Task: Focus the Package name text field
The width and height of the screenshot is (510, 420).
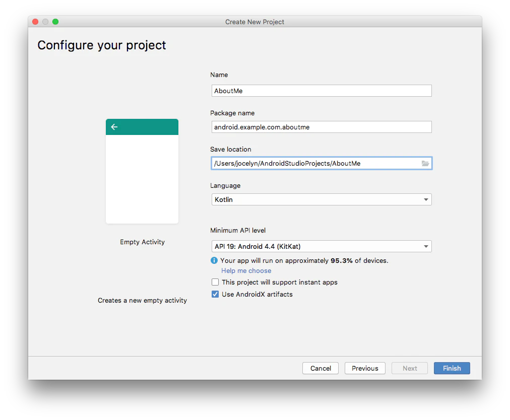Action: 322,127
